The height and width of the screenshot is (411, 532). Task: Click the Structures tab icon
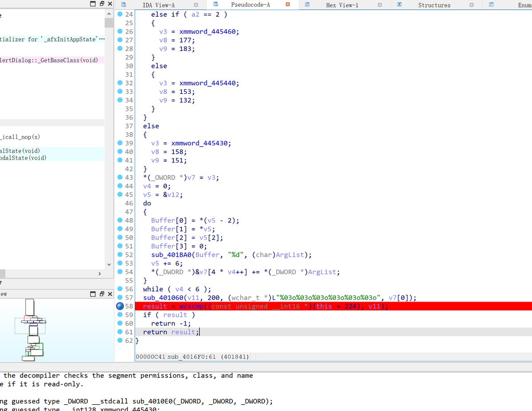point(399,4)
